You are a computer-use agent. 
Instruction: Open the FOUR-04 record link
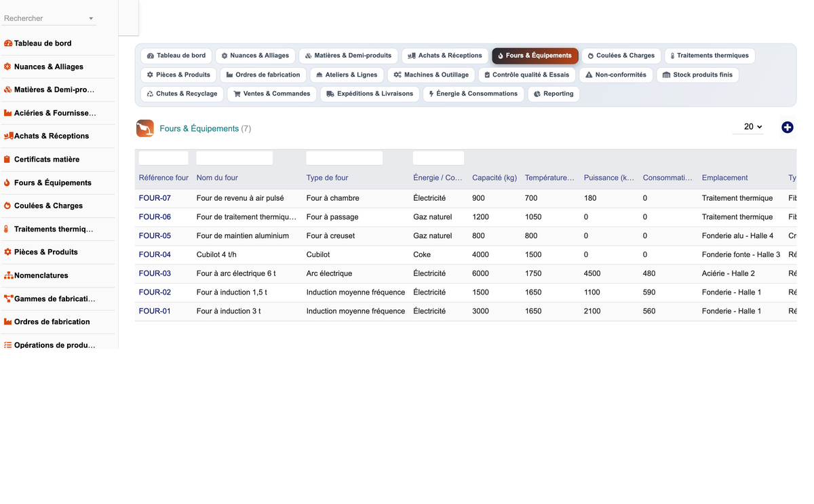click(x=155, y=255)
